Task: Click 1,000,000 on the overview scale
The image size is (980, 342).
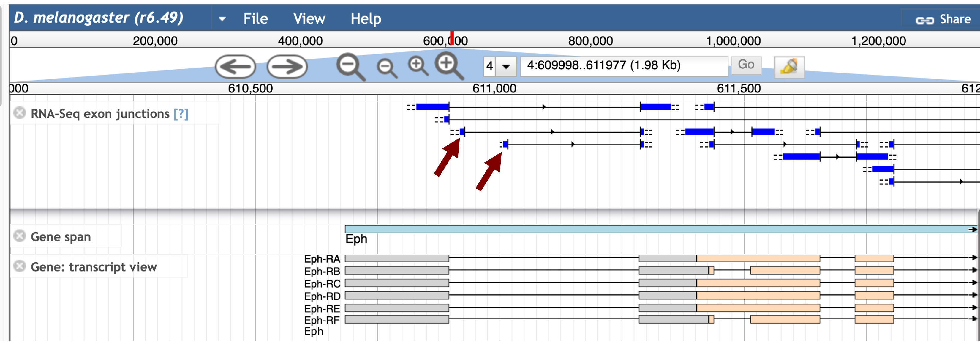Action: (x=734, y=41)
